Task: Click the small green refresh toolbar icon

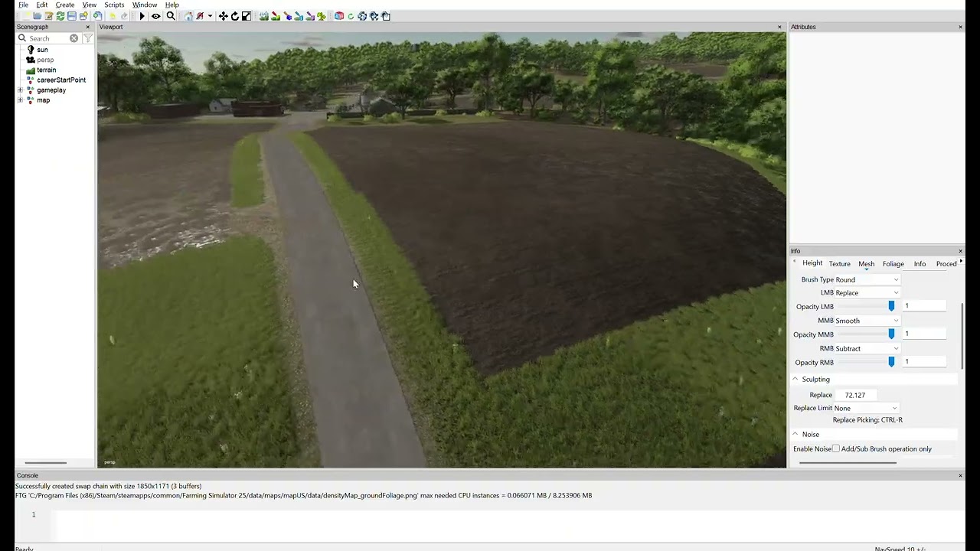Action: coord(351,16)
